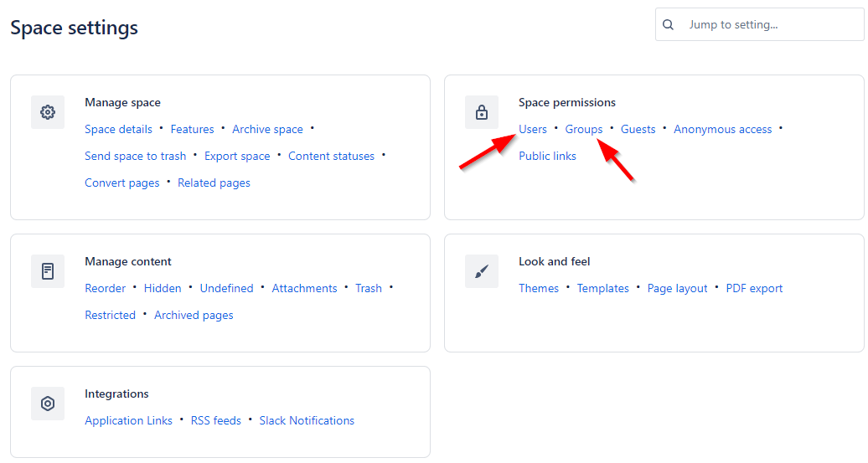Open the Export space option

[x=237, y=156]
